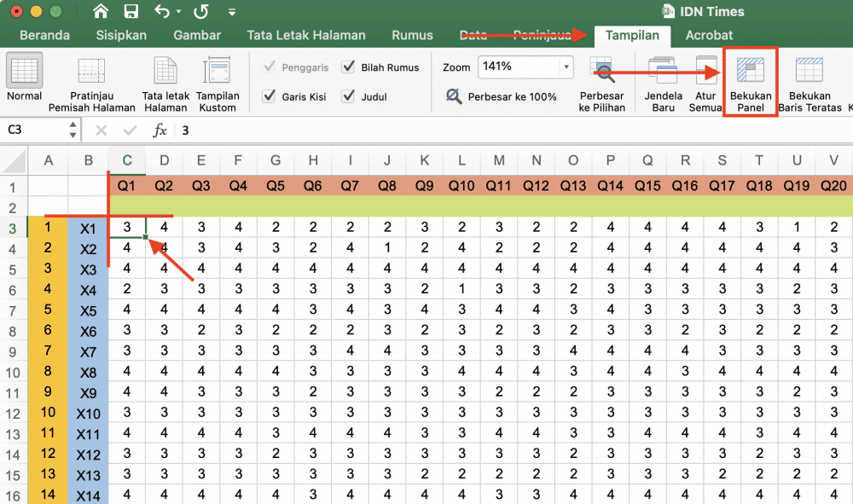Toggle the Garis Kisi checkbox
The width and height of the screenshot is (853, 504).
click(x=268, y=96)
